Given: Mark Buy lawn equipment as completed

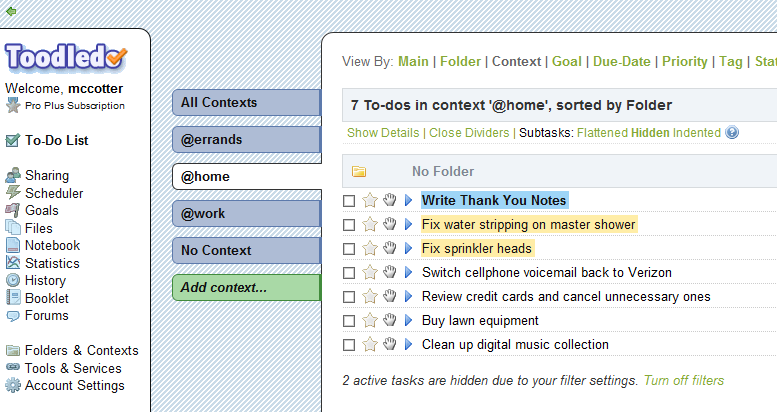Looking at the screenshot, I should [x=349, y=320].
